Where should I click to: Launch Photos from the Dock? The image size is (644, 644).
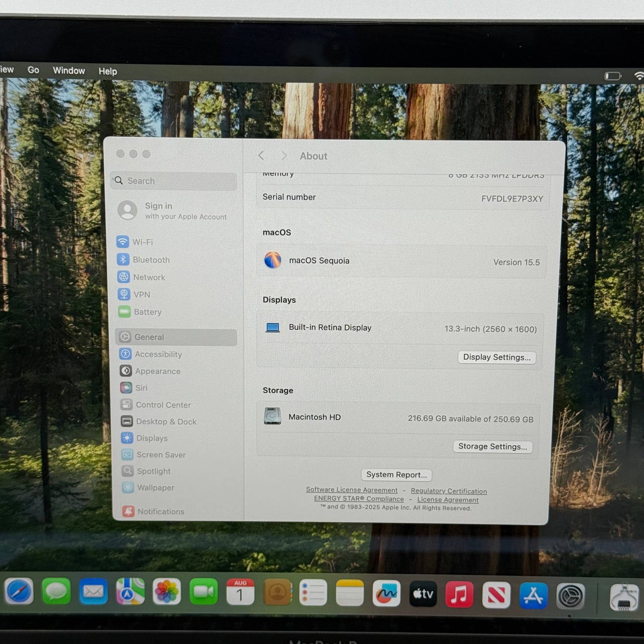pyautogui.click(x=167, y=592)
